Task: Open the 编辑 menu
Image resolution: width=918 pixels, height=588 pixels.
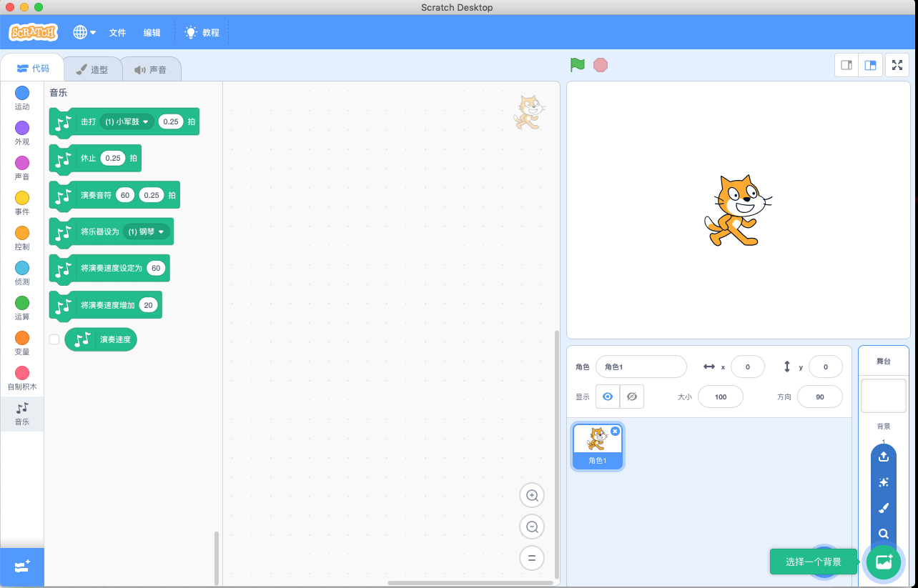Action: click(152, 33)
